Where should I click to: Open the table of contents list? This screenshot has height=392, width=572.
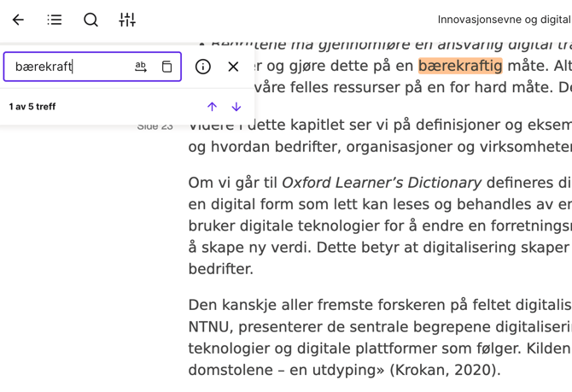55,20
